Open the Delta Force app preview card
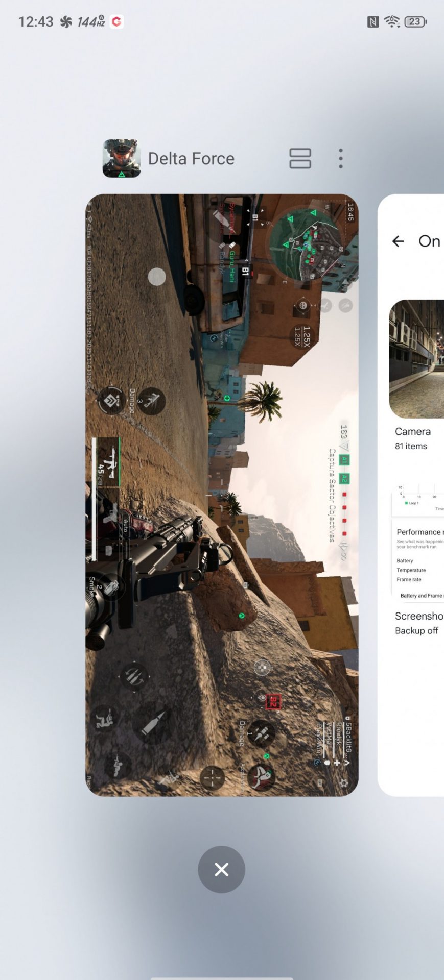The height and width of the screenshot is (980, 444). [222, 495]
